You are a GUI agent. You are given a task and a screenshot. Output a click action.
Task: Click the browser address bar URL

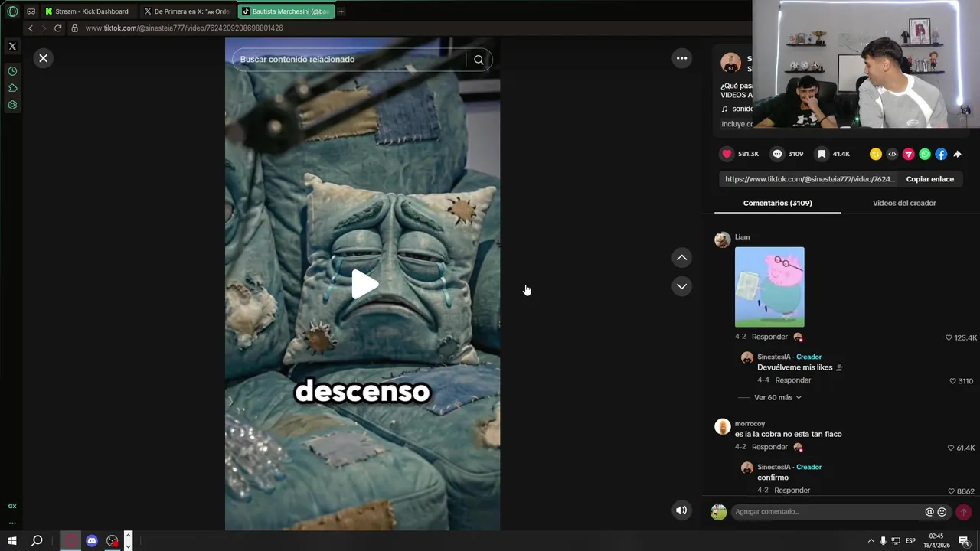point(184,28)
